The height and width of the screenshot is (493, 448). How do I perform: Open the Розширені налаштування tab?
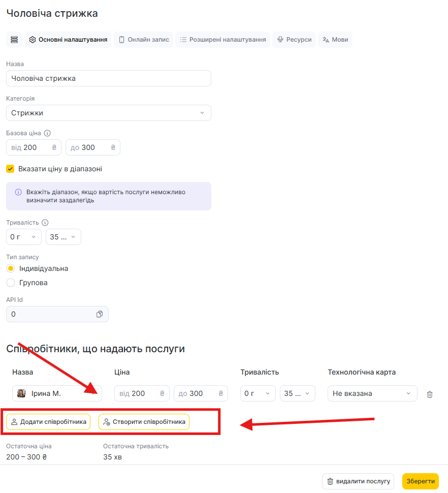tap(222, 40)
